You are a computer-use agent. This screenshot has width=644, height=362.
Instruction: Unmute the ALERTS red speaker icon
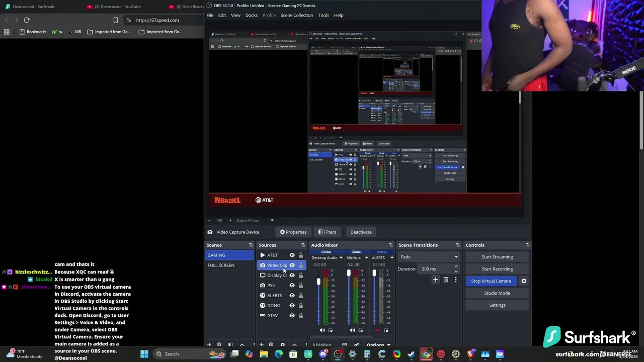(x=378, y=330)
